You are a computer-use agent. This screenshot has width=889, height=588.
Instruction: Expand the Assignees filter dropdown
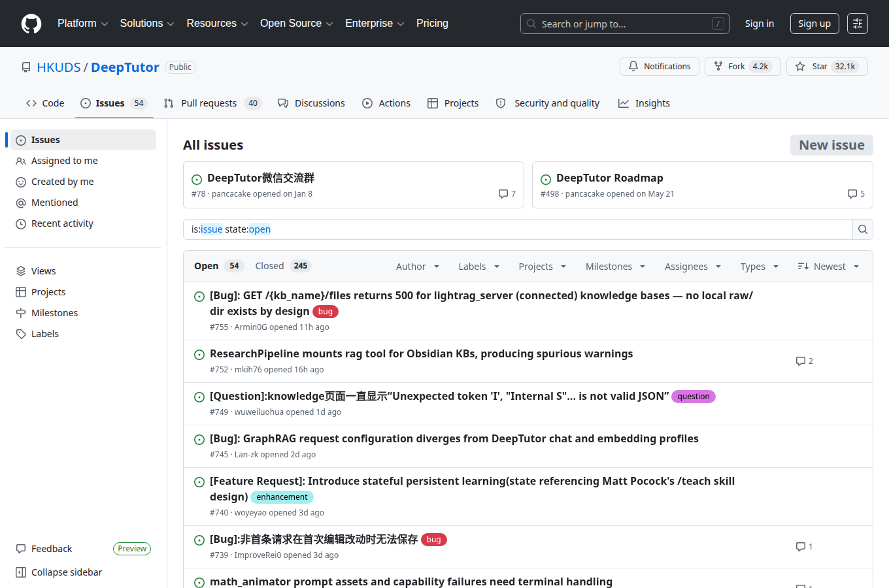click(x=693, y=267)
